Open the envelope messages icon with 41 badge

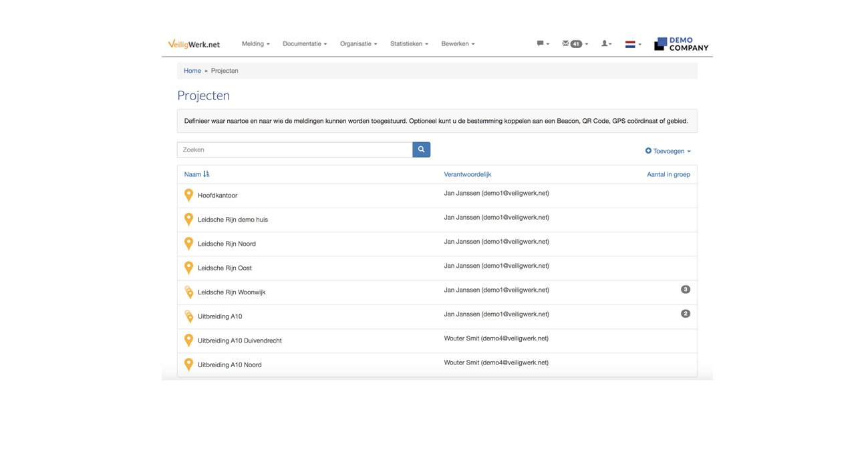point(574,44)
